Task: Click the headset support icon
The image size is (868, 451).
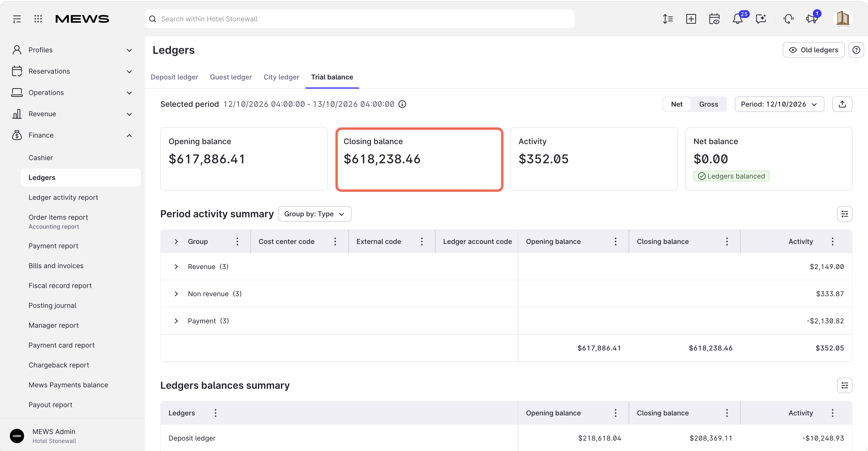Action: (x=789, y=19)
